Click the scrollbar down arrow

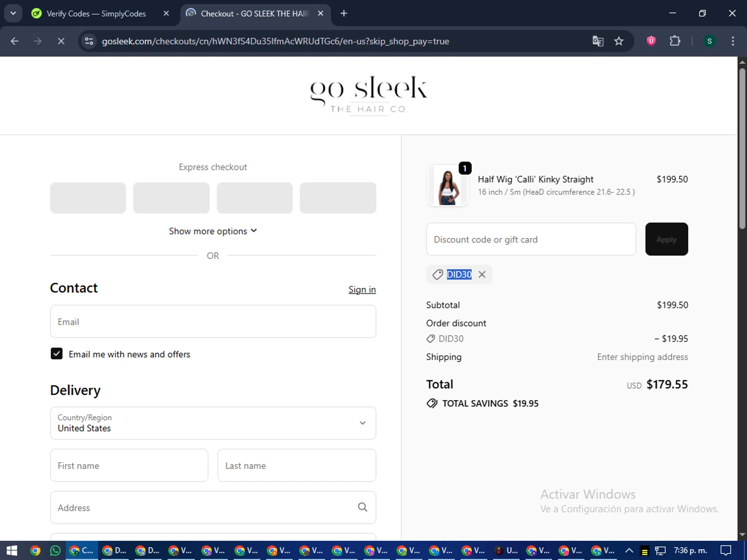[743, 535]
